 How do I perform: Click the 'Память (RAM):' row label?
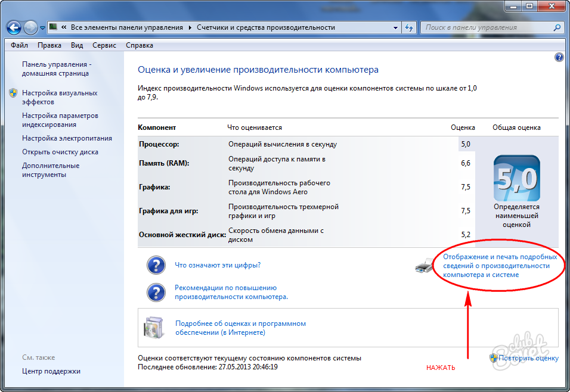click(x=164, y=163)
